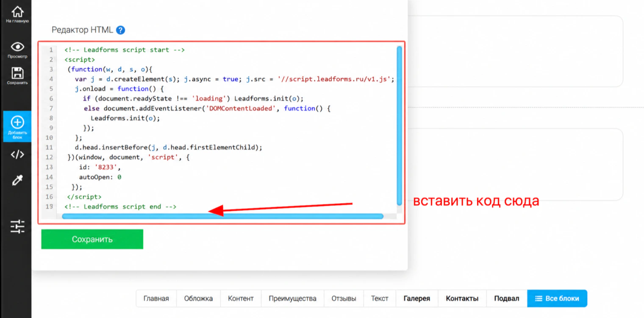Screen dimensions: 644x318
Task: Click the line "})(window, document, 'script', {"
Action: [x=129, y=157]
